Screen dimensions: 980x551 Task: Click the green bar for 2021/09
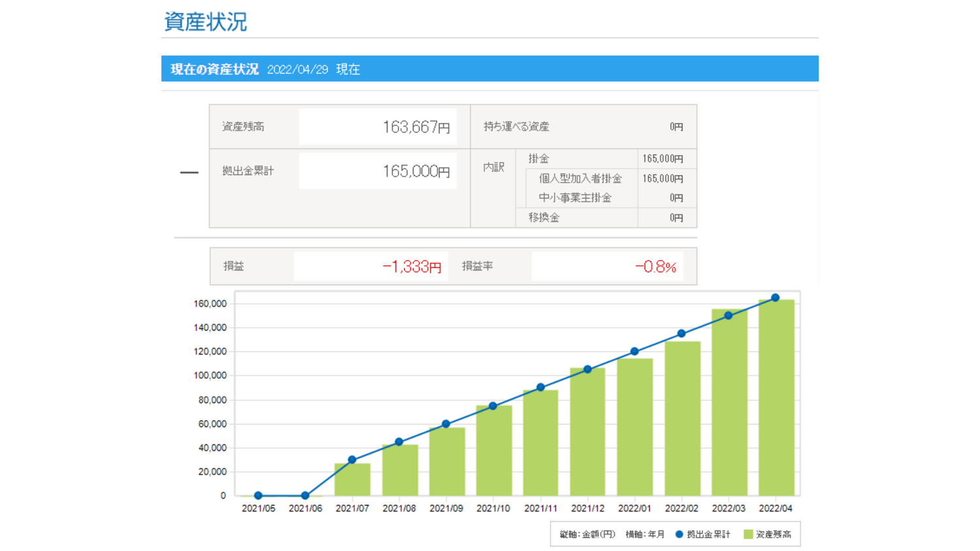click(x=447, y=461)
